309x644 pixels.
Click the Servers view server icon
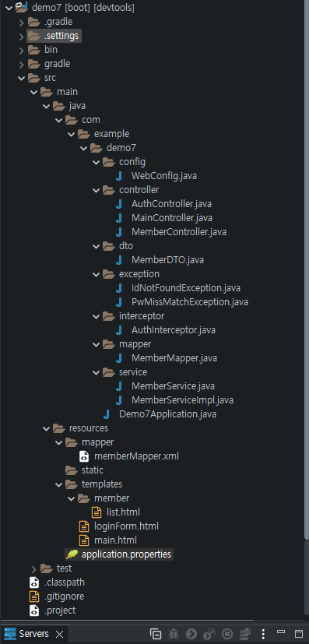click(x=10, y=634)
